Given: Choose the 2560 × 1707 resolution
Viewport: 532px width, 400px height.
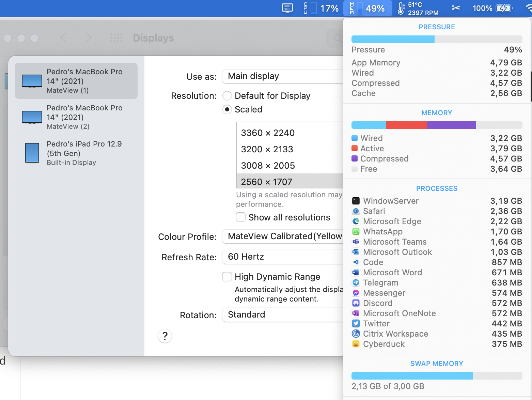Looking at the screenshot, I should click(x=290, y=181).
